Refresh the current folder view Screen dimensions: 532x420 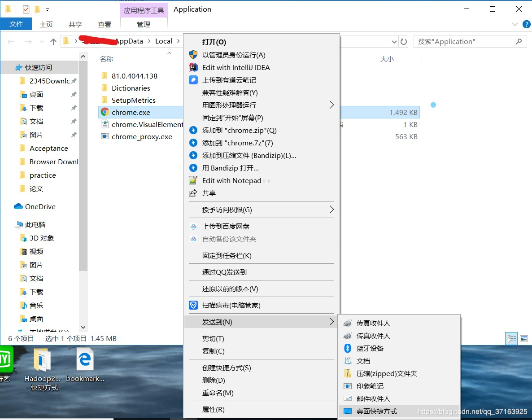pyautogui.click(x=403, y=41)
